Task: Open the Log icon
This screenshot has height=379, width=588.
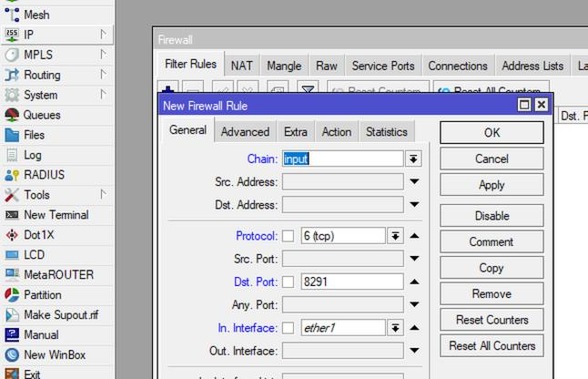Action: coord(12,155)
